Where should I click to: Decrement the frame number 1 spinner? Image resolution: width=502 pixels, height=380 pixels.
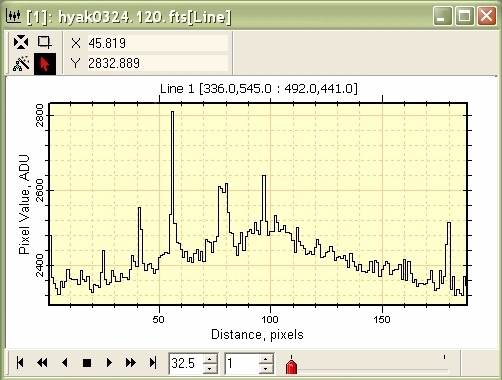click(266, 368)
